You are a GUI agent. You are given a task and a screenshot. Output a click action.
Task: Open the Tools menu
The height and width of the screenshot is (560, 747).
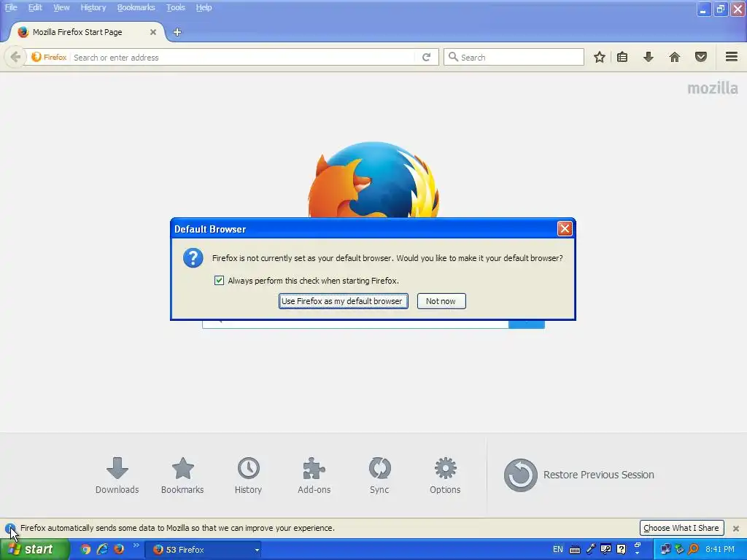pos(175,7)
